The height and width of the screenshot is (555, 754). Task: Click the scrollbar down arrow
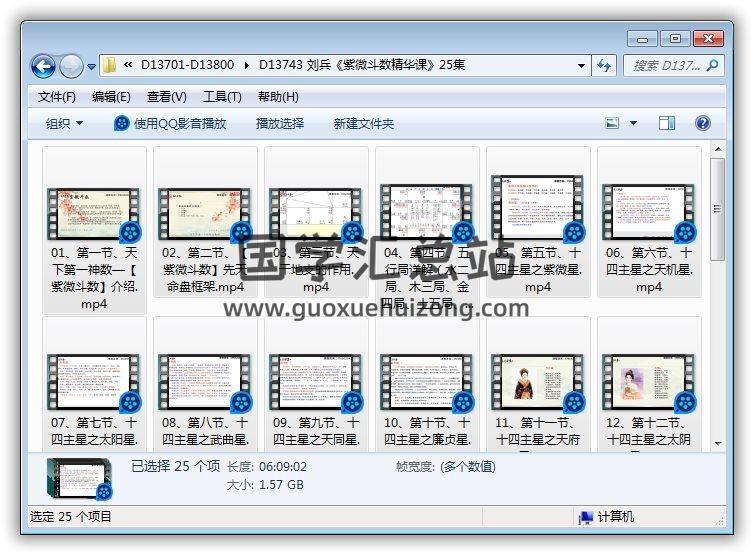point(718,443)
